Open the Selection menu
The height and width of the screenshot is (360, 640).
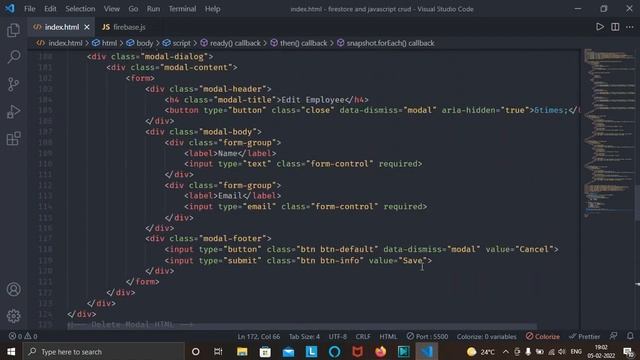pos(80,9)
